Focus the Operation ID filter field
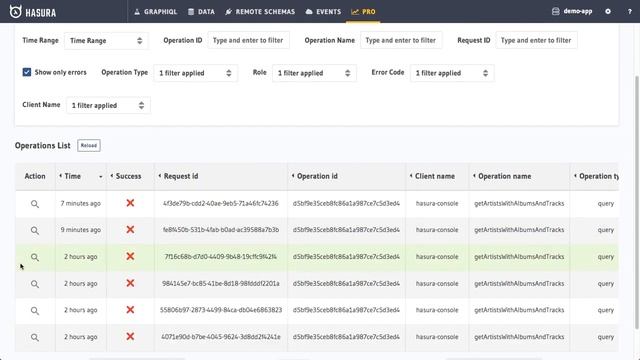Screen dimensions: 640x360 [x=248, y=40]
